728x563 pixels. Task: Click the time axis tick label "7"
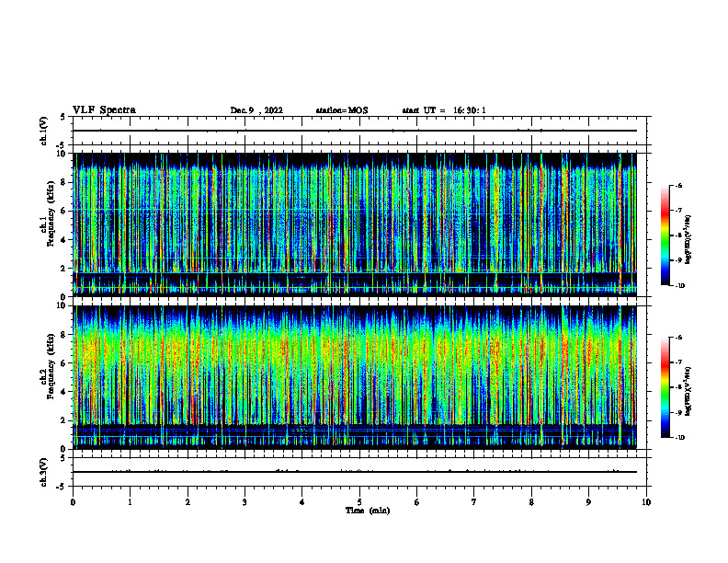coord(474,502)
